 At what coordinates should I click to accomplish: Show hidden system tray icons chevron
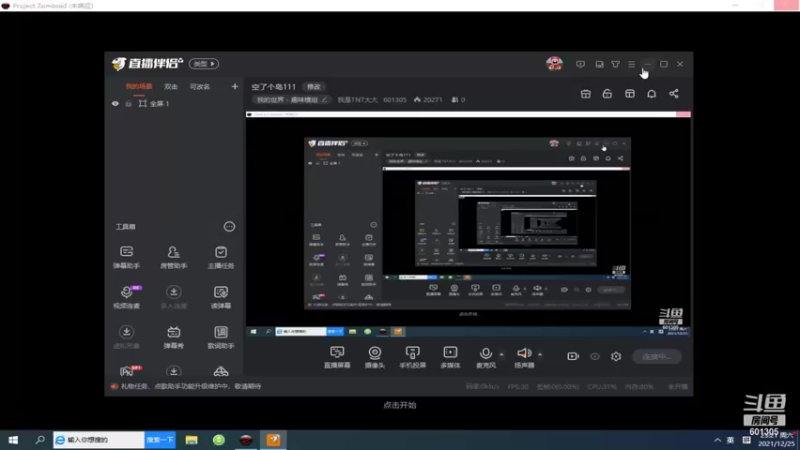717,440
